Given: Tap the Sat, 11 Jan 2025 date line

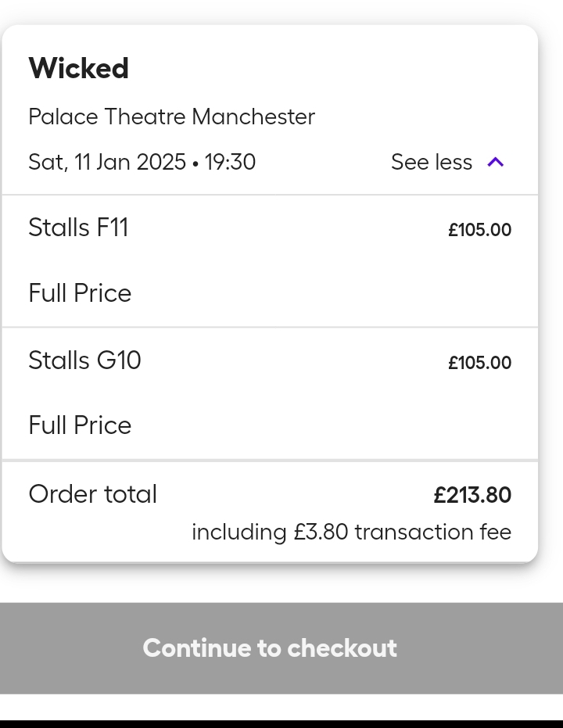Looking at the screenshot, I should pos(107,162).
